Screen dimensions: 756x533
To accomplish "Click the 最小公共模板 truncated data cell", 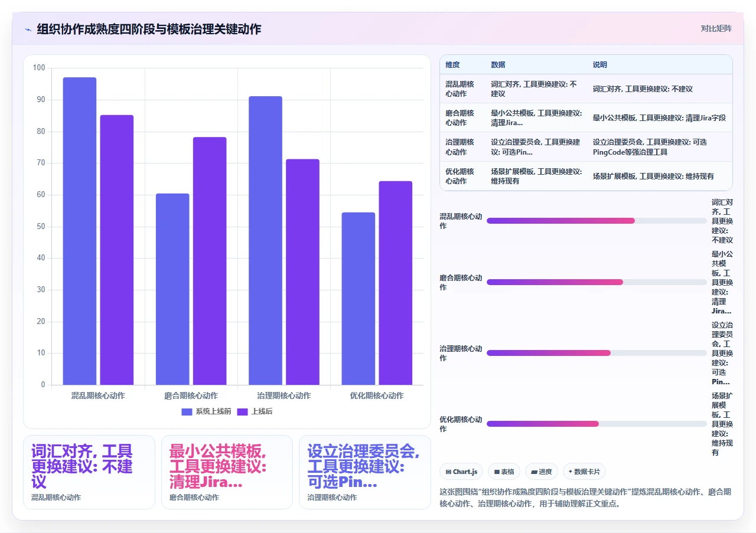I will coord(536,117).
